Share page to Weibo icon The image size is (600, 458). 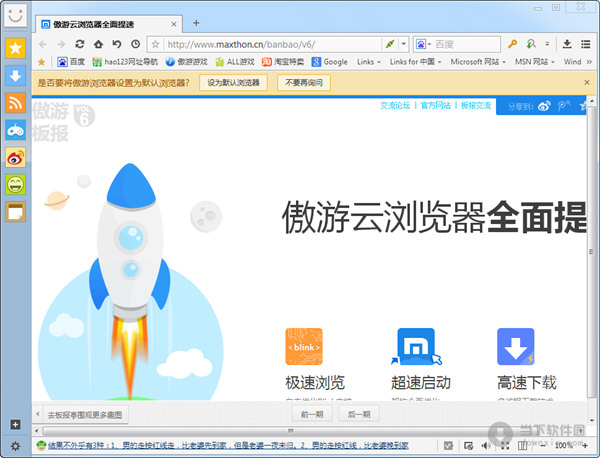point(544,106)
